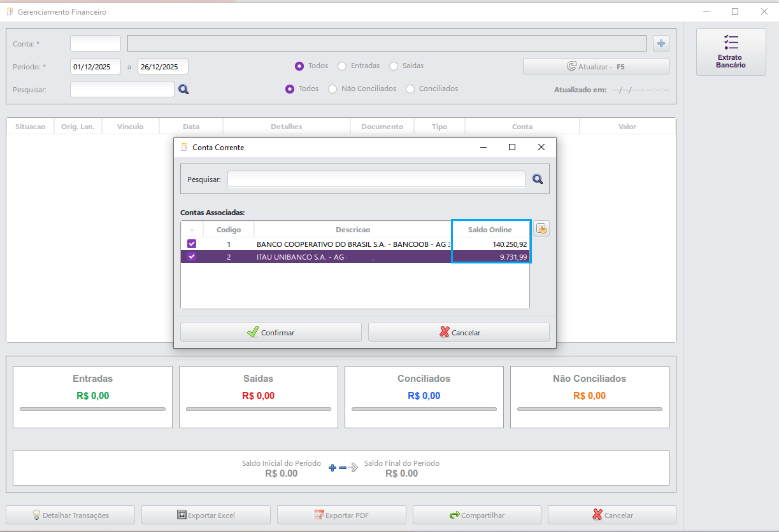Click the Tipo column header
The width and height of the screenshot is (779, 532).
tap(440, 127)
